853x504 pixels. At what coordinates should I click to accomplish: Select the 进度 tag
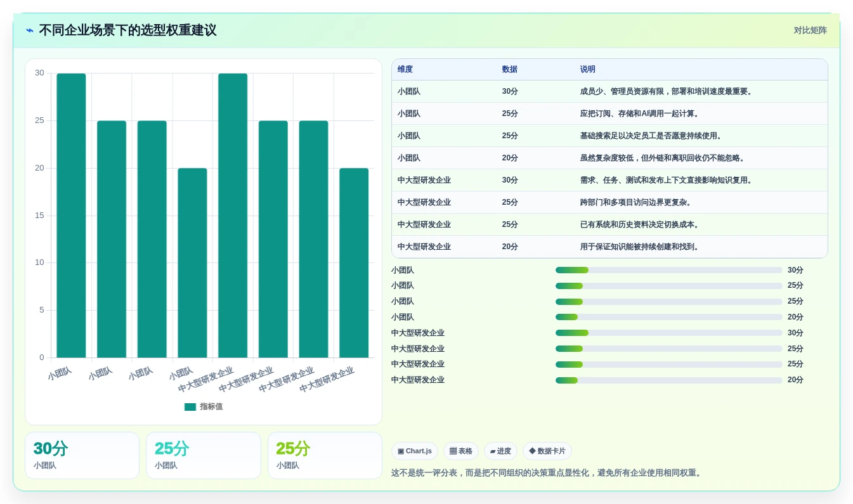[x=500, y=451]
